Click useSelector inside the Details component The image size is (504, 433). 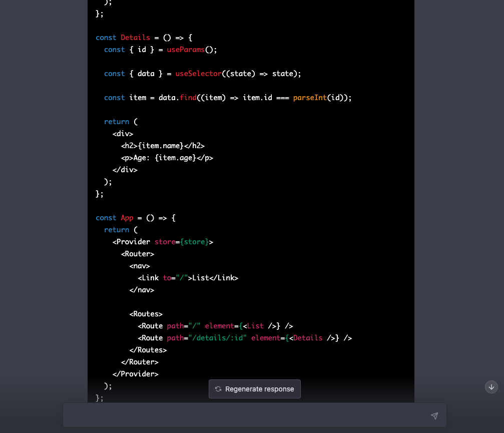point(198,74)
